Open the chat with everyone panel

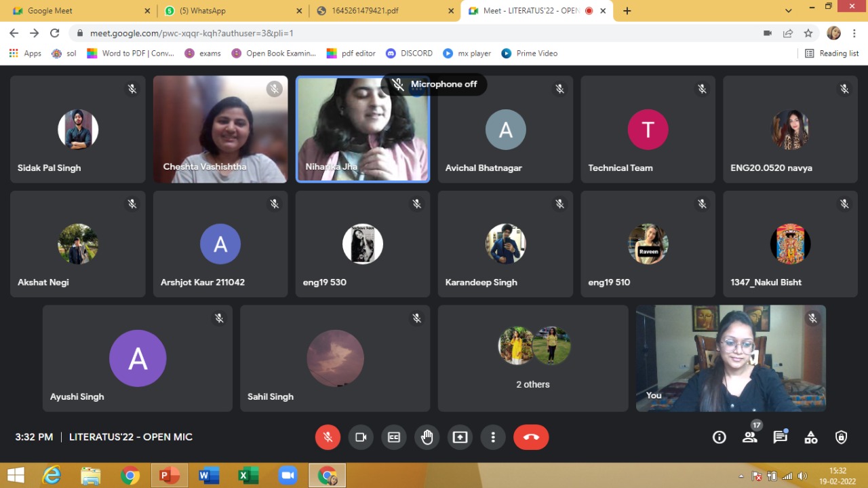(781, 437)
